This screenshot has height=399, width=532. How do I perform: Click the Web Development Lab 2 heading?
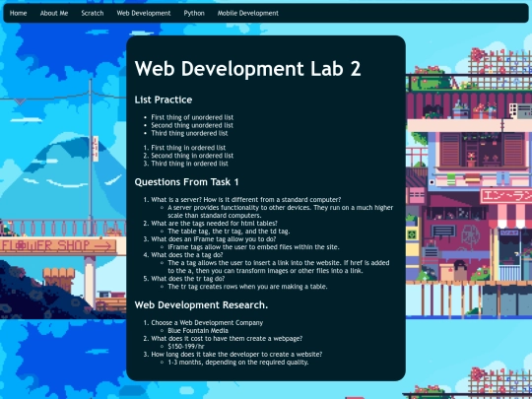(247, 69)
